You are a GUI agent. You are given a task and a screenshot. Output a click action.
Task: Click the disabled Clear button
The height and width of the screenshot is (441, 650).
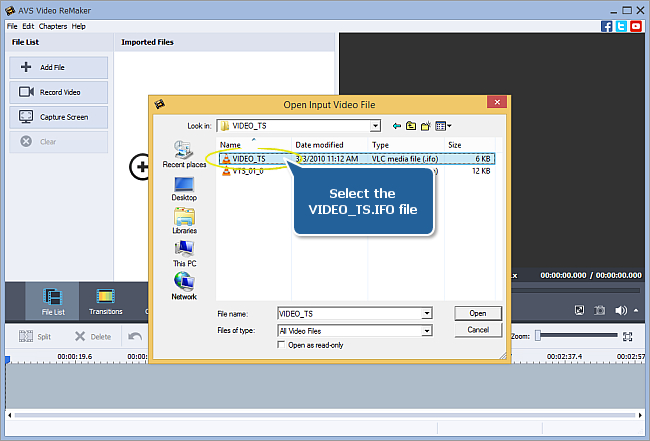(x=58, y=142)
